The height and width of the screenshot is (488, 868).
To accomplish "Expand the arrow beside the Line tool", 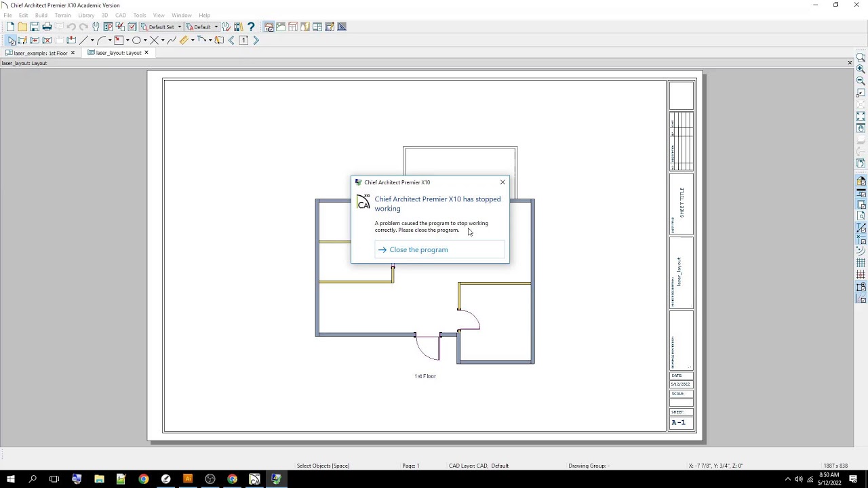I will [92, 40].
